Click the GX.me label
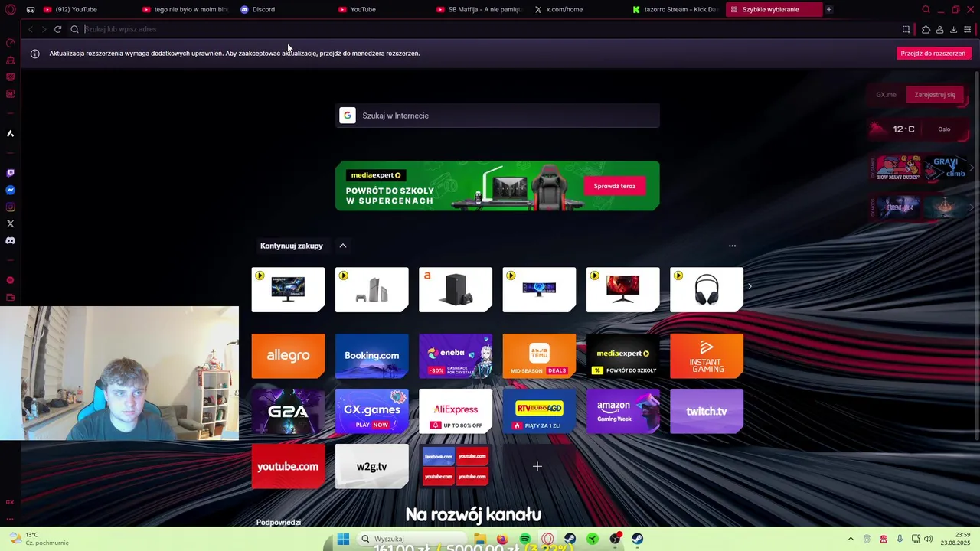The height and width of the screenshot is (551, 980). pyautogui.click(x=886, y=95)
